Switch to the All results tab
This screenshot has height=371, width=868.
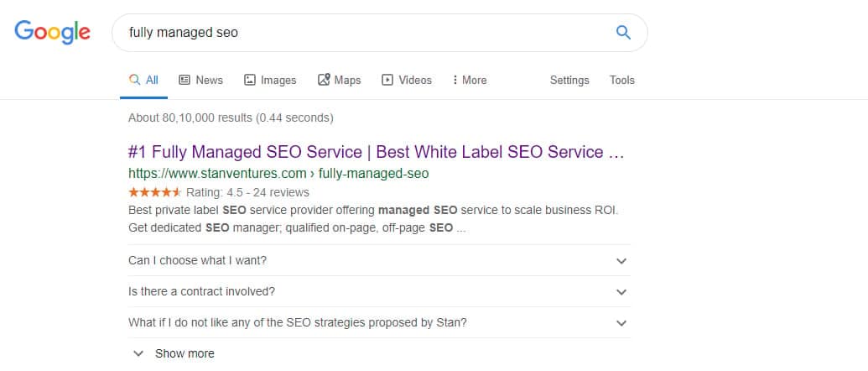point(143,80)
